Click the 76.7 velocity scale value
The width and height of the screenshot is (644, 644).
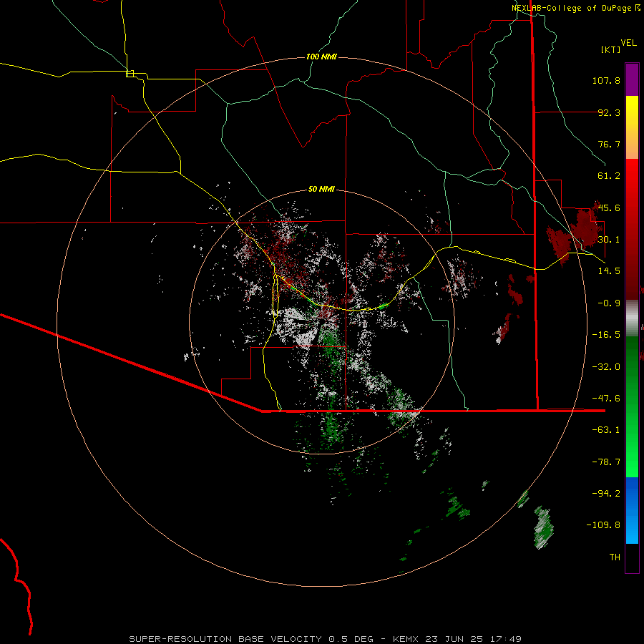(x=609, y=144)
